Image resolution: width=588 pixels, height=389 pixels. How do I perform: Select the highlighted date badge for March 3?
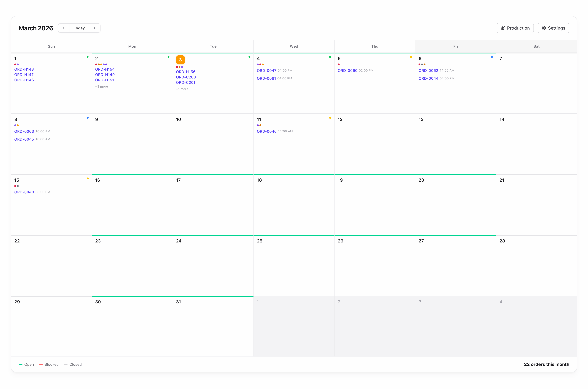180,60
